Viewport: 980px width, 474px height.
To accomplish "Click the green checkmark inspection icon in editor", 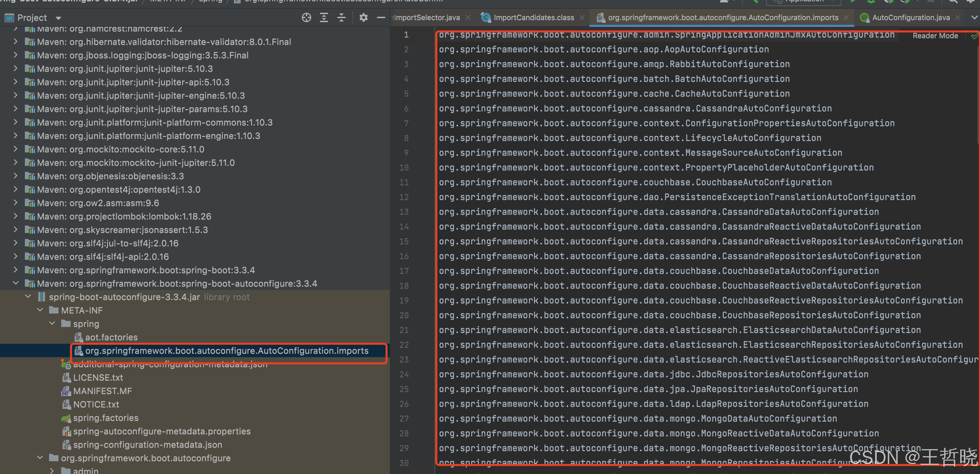I will (x=974, y=36).
